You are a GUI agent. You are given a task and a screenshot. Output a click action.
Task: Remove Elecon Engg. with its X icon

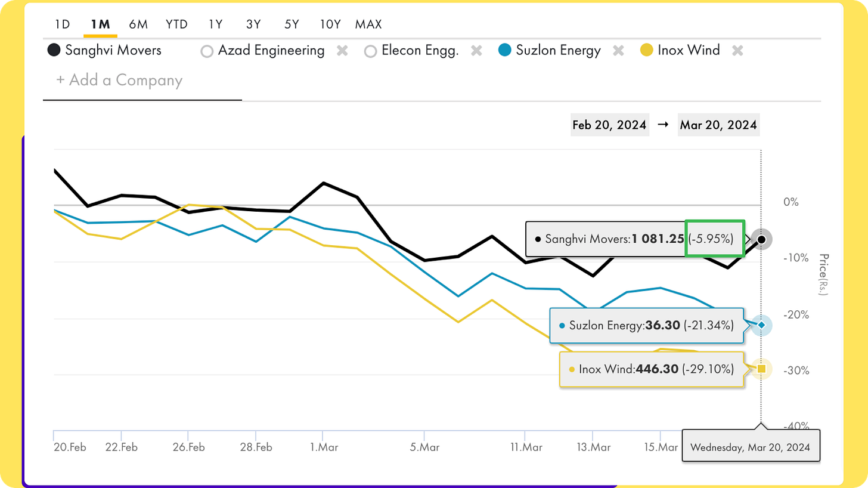click(x=476, y=51)
